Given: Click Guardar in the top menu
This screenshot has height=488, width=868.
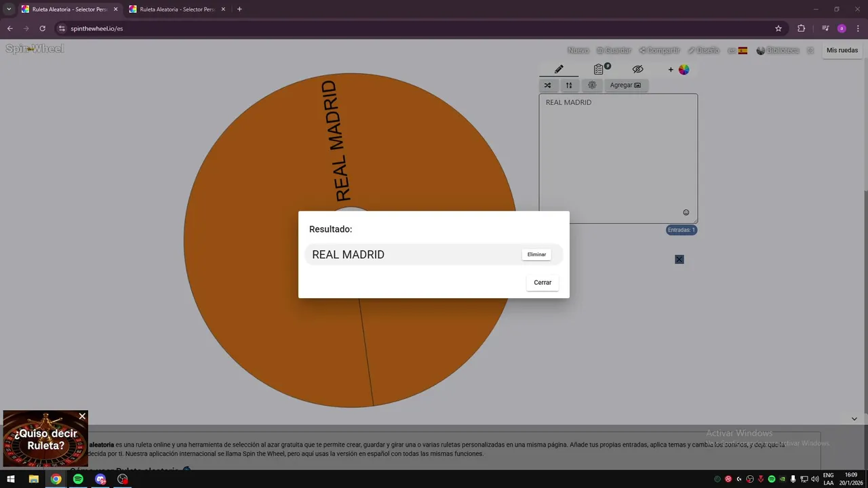Looking at the screenshot, I should pos(614,50).
